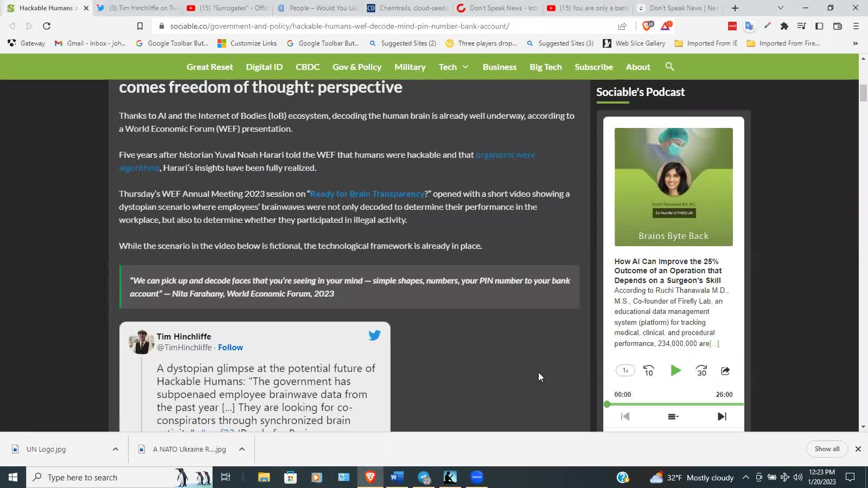Open the Web Slice Gallery bookmark
868x488 pixels.
tap(634, 43)
